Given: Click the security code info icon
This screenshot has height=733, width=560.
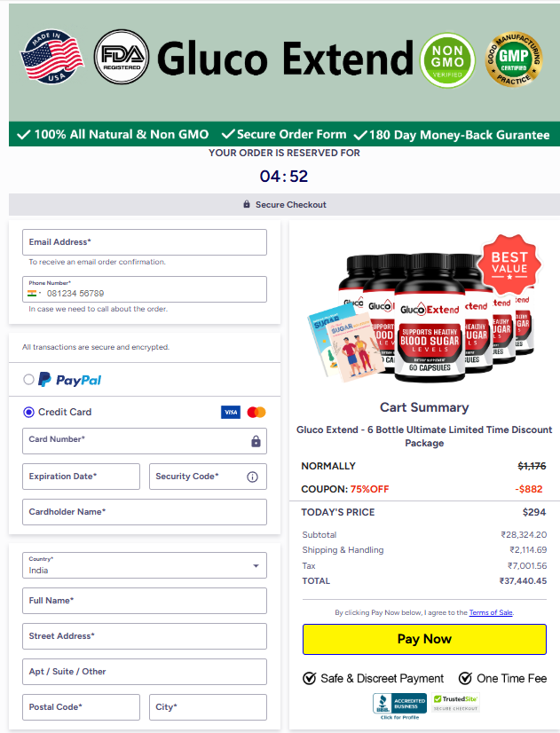Looking at the screenshot, I should [252, 477].
